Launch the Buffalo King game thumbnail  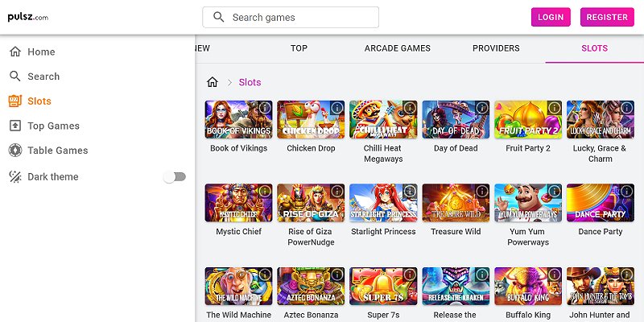[x=528, y=287]
